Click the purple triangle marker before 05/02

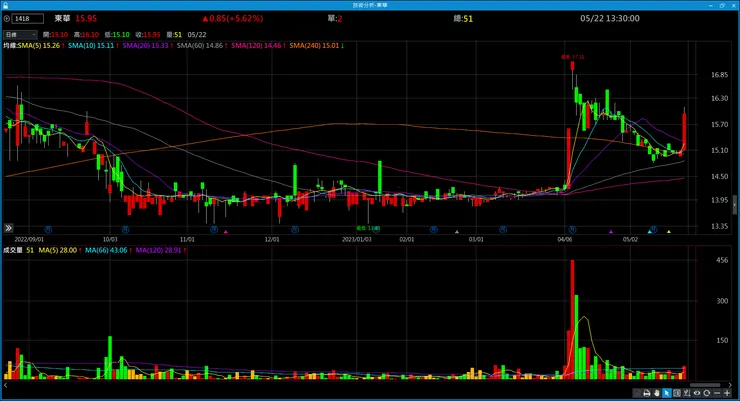(611, 232)
